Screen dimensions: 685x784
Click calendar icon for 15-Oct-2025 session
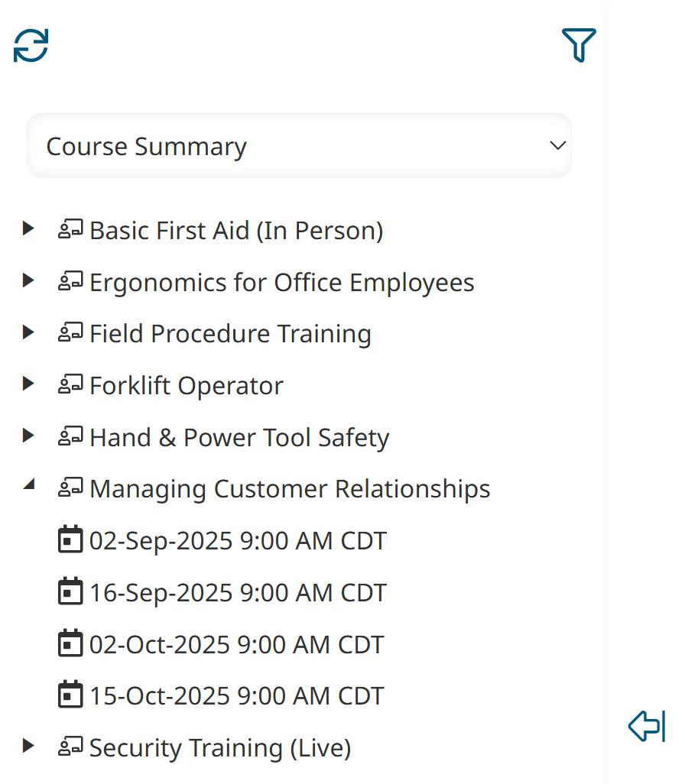point(70,695)
